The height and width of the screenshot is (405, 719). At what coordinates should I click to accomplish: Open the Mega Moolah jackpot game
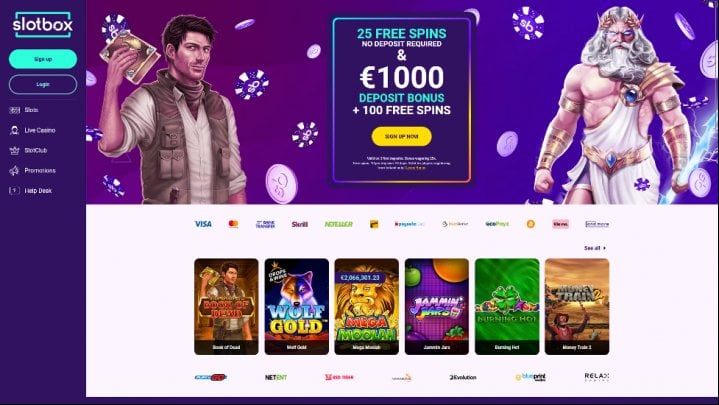(366, 306)
